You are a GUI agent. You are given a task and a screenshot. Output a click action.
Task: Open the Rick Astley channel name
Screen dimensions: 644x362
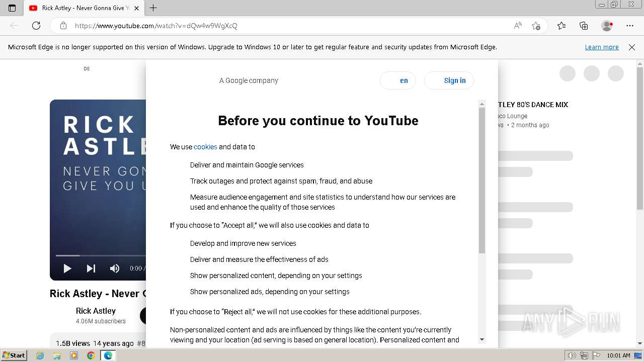(x=96, y=311)
